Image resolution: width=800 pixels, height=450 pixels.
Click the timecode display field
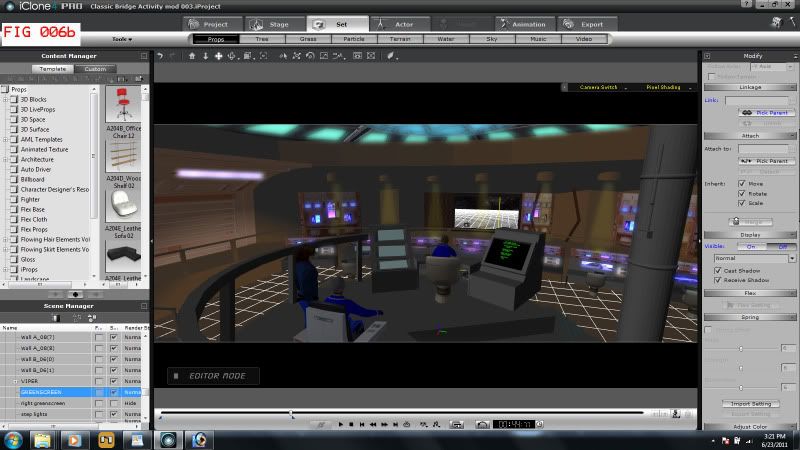pyautogui.click(x=514, y=424)
